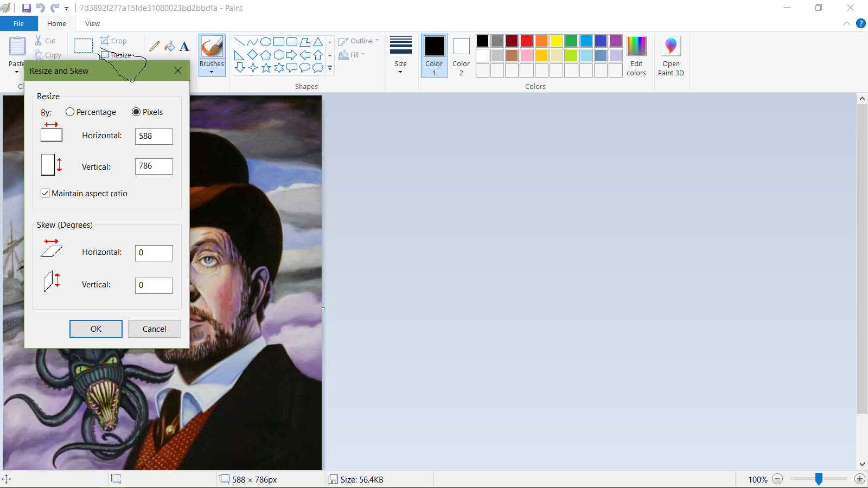Expand the Brushes dropdown
The width and height of the screenshot is (868, 488).
(x=212, y=72)
